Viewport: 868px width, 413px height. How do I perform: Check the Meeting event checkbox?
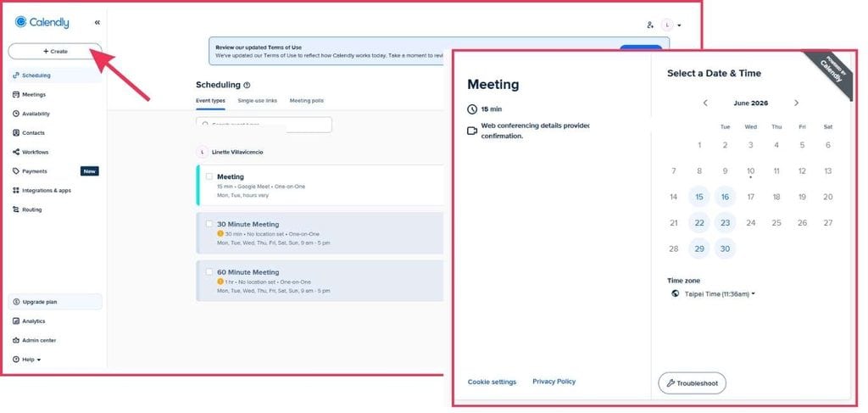point(209,176)
